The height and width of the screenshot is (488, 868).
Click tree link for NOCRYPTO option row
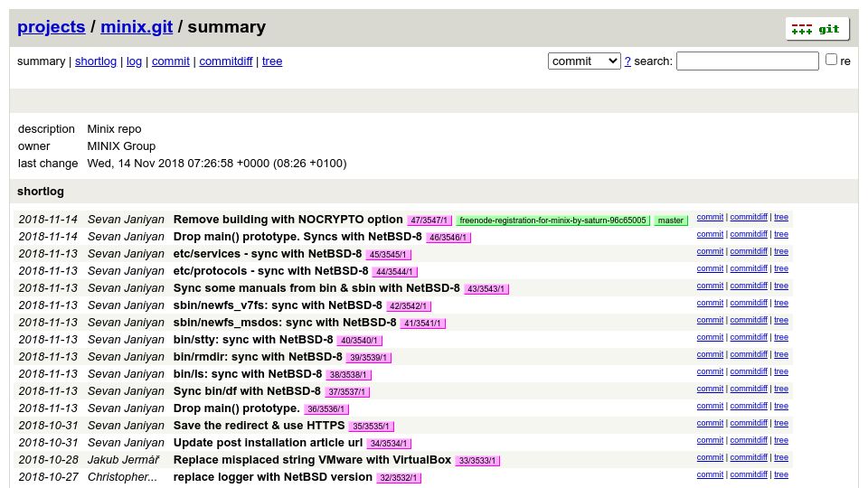(x=781, y=217)
